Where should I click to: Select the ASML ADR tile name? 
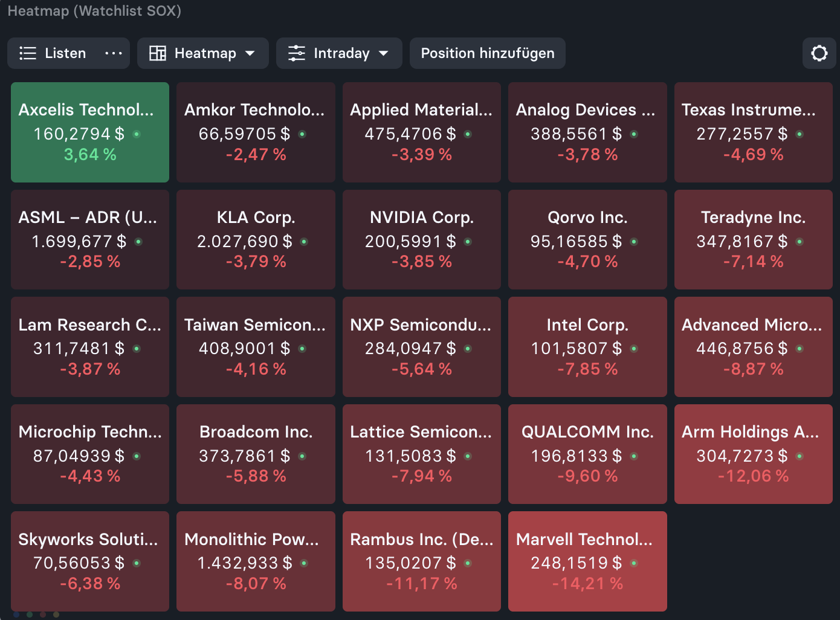tap(88, 218)
